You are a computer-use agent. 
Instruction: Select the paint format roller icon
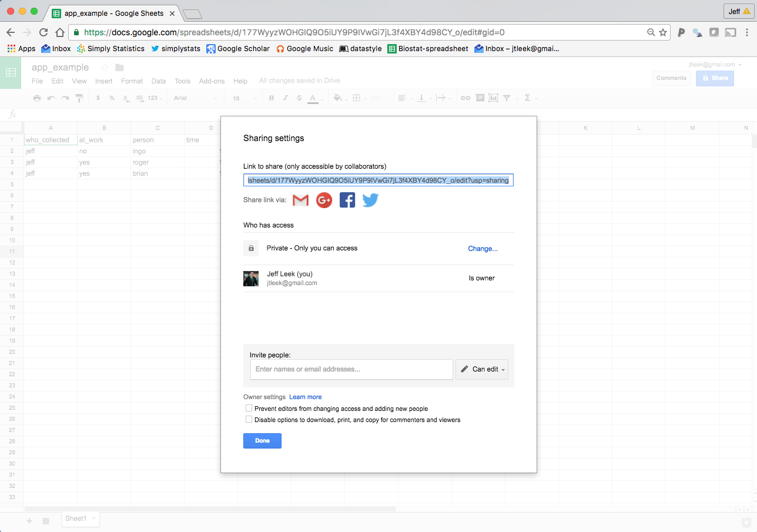(x=79, y=98)
